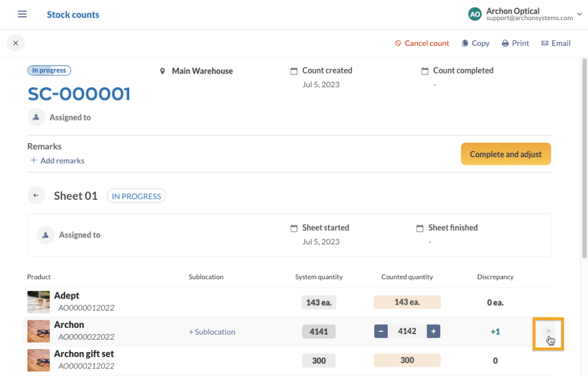Go back using the Sheet 01 arrow
This screenshot has height=376, width=588.
point(36,195)
